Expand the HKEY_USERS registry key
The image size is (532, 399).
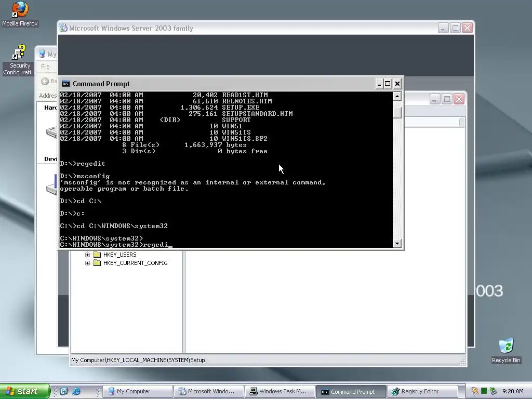tap(87, 255)
